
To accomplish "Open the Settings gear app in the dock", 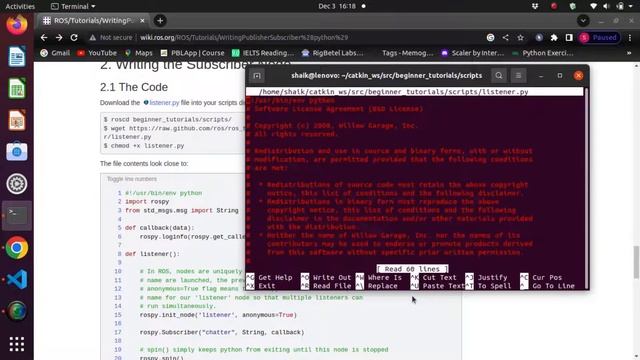I will pos(17,184).
